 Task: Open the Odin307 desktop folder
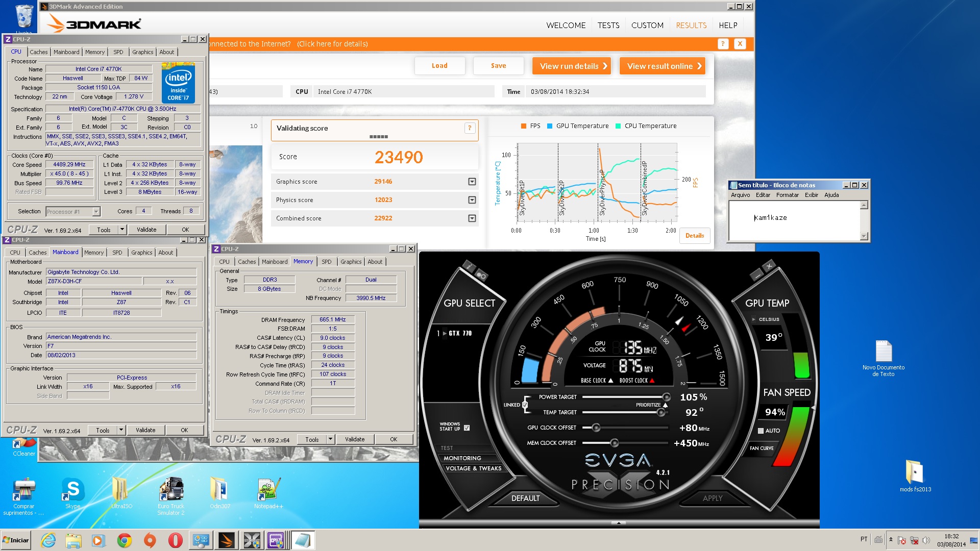click(220, 493)
